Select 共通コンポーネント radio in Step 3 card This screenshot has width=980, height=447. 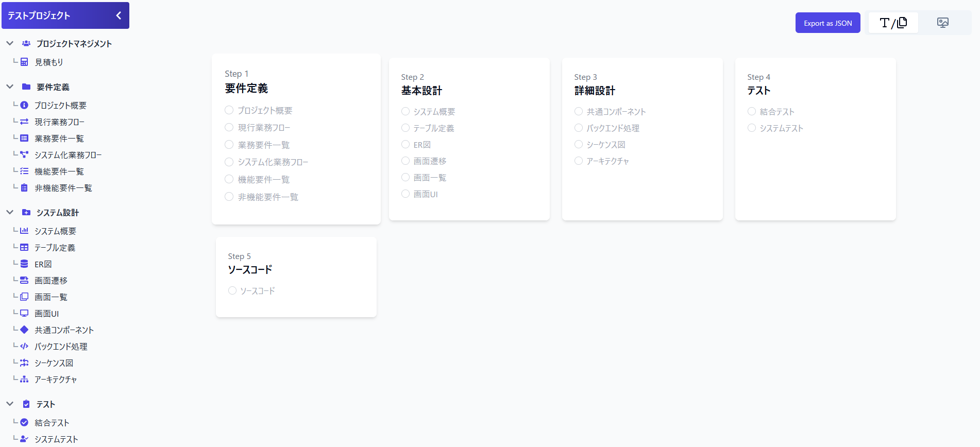[579, 111]
